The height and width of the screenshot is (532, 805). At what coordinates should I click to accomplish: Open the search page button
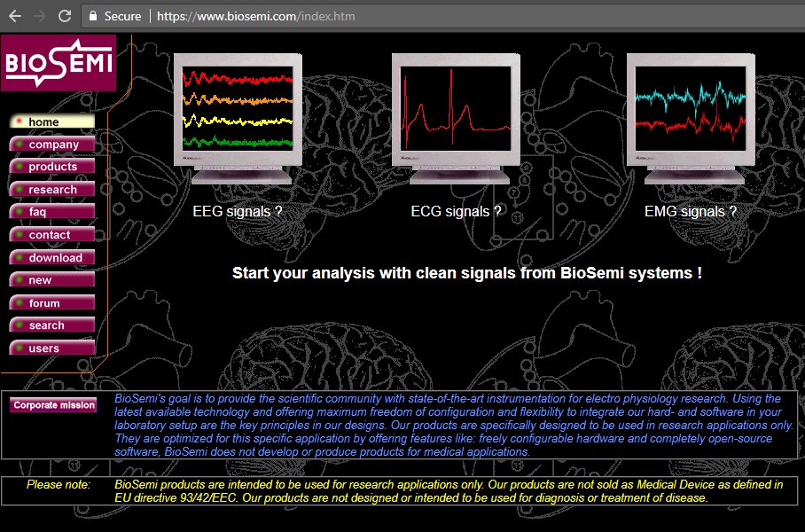click(51, 325)
